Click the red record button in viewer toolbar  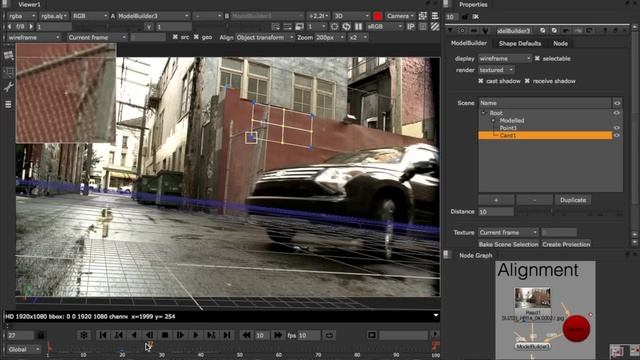[378, 16]
